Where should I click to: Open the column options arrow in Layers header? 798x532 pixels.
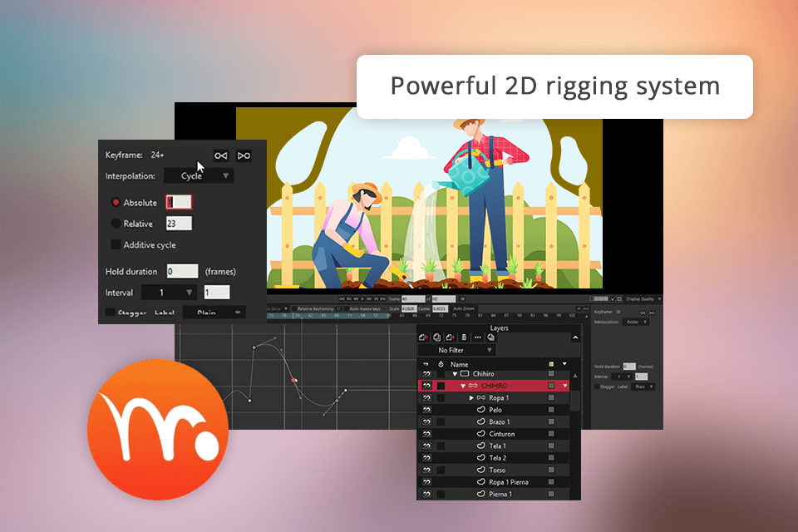(564, 364)
